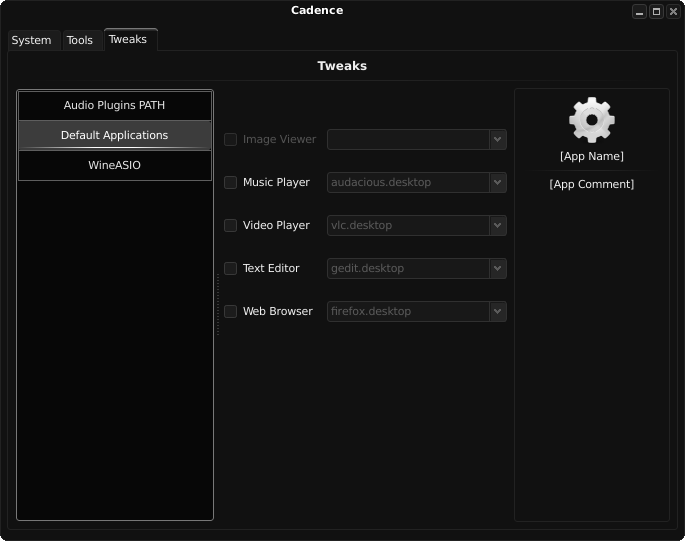
Task: Open the Image Viewer dropdown arrow
Action: point(498,139)
